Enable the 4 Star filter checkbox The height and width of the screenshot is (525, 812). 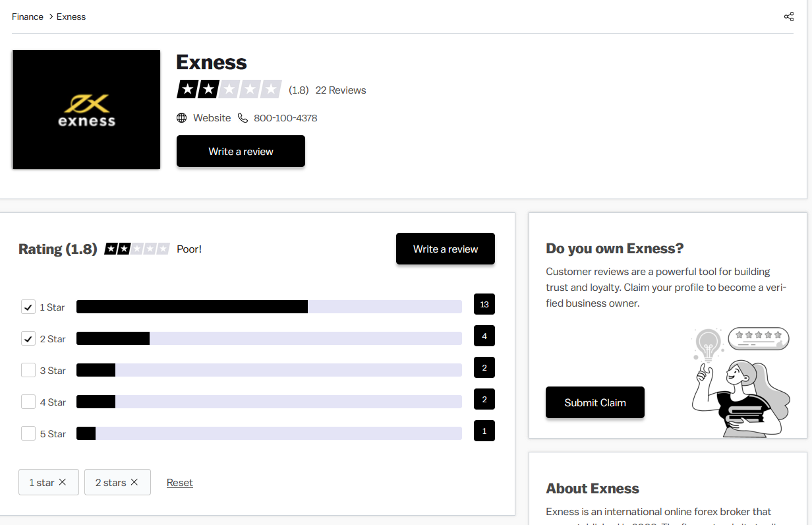(x=28, y=402)
